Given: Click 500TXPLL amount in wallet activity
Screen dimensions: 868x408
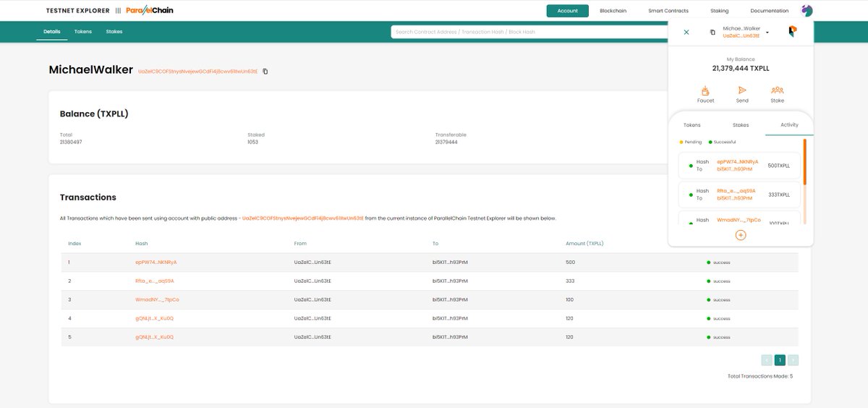Looking at the screenshot, I should [x=779, y=166].
